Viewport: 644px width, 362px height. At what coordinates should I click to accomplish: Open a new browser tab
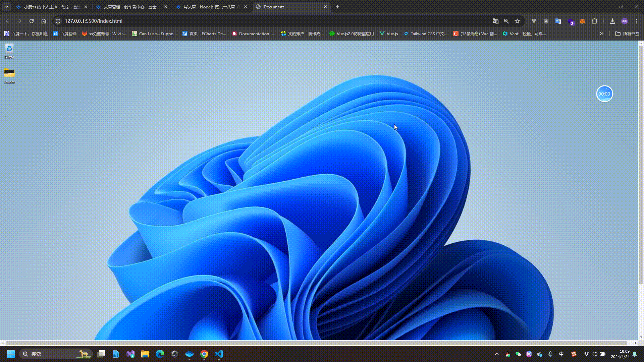(x=337, y=7)
